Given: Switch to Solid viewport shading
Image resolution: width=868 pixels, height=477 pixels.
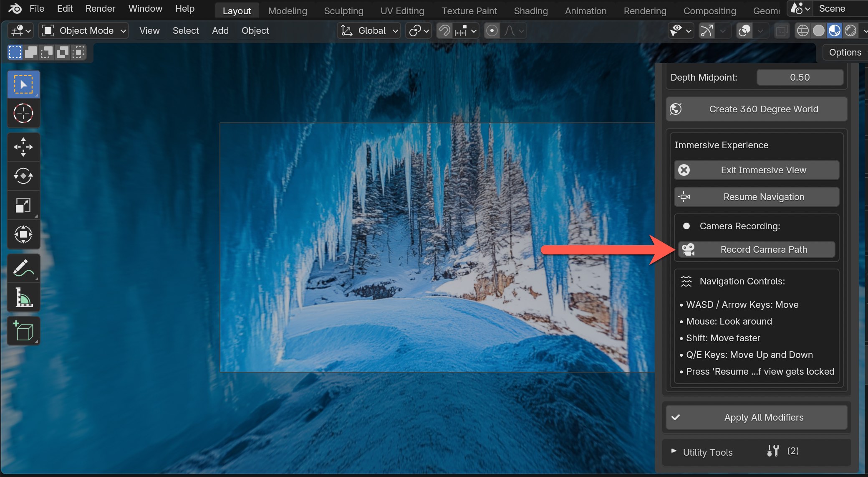Looking at the screenshot, I should tap(819, 30).
